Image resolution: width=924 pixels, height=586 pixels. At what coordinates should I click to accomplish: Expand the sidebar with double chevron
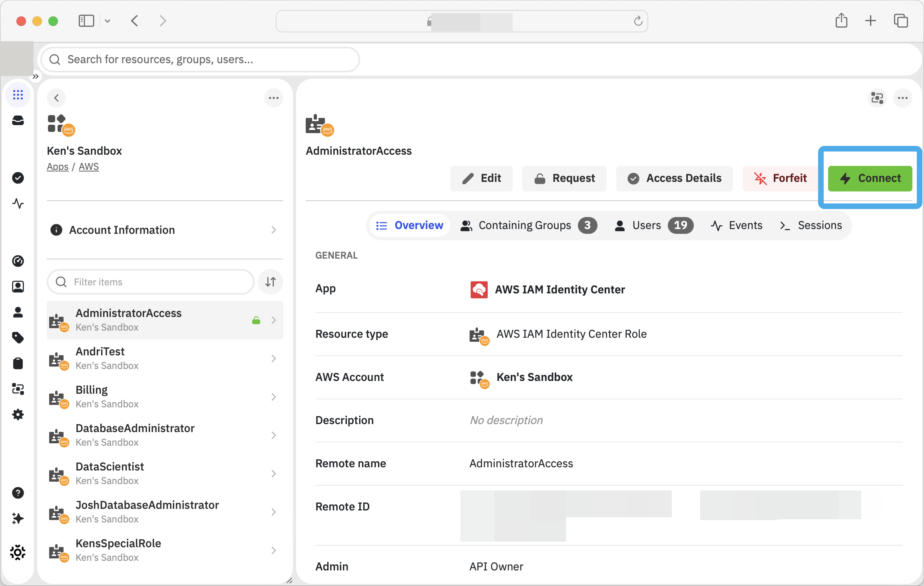click(x=36, y=76)
